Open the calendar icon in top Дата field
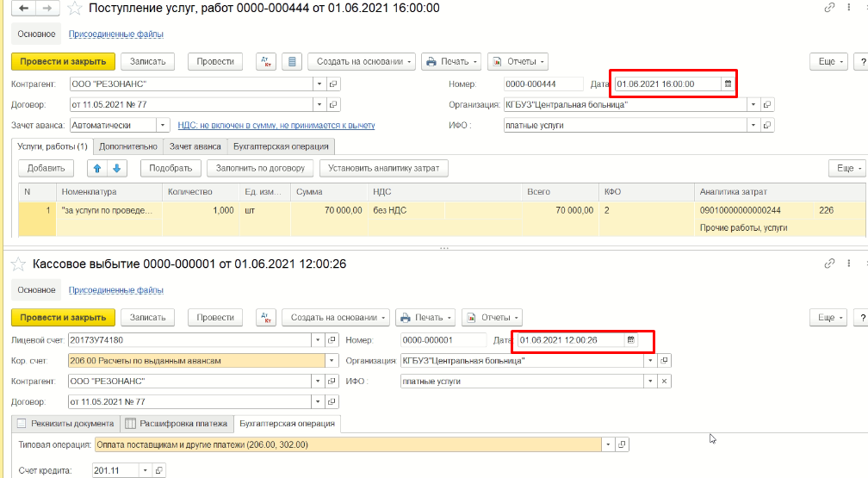 [x=728, y=84]
